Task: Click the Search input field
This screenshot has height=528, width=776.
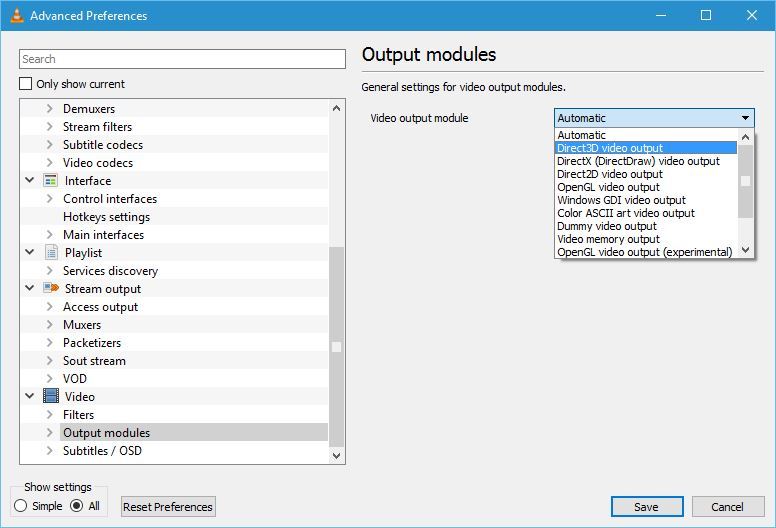Action: [182, 59]
